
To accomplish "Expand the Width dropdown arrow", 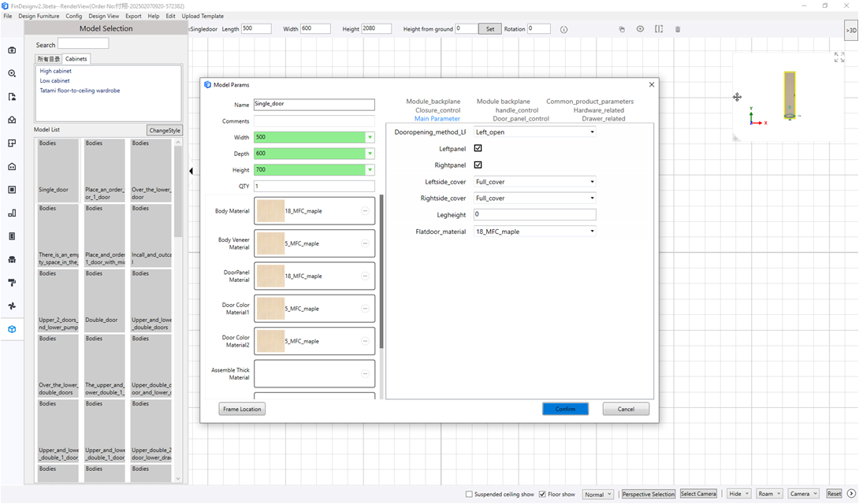I will 370,137.
